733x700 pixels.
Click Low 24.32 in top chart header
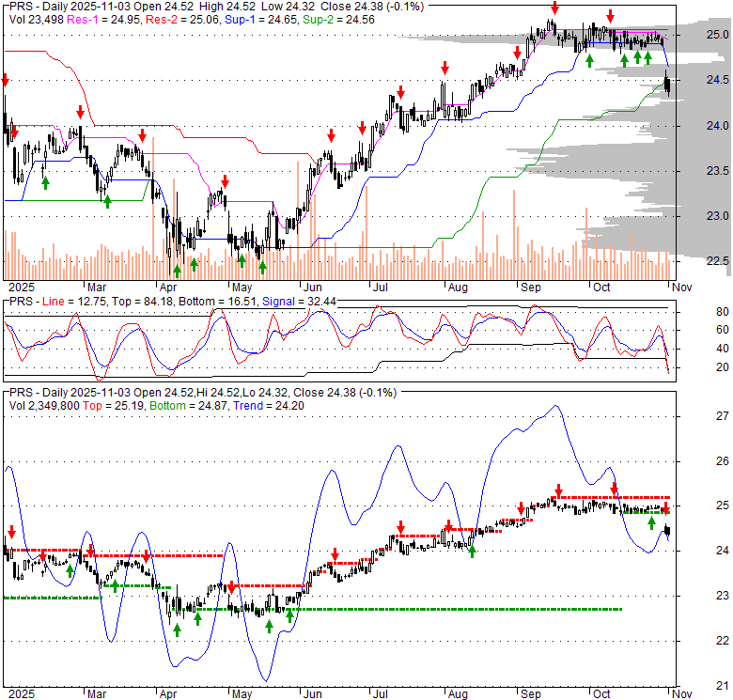[x=288, y=7]
